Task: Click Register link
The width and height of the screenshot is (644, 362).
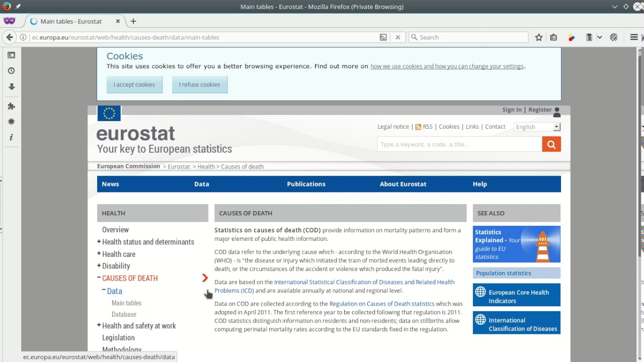Action: (x=540, y=110)
